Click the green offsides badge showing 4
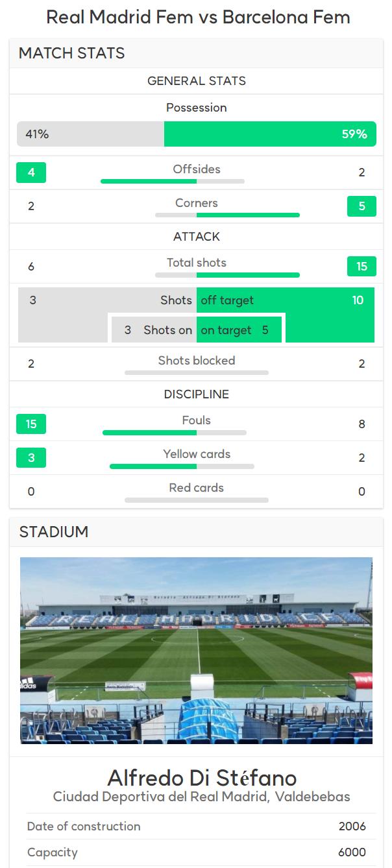 click(31, 173)
